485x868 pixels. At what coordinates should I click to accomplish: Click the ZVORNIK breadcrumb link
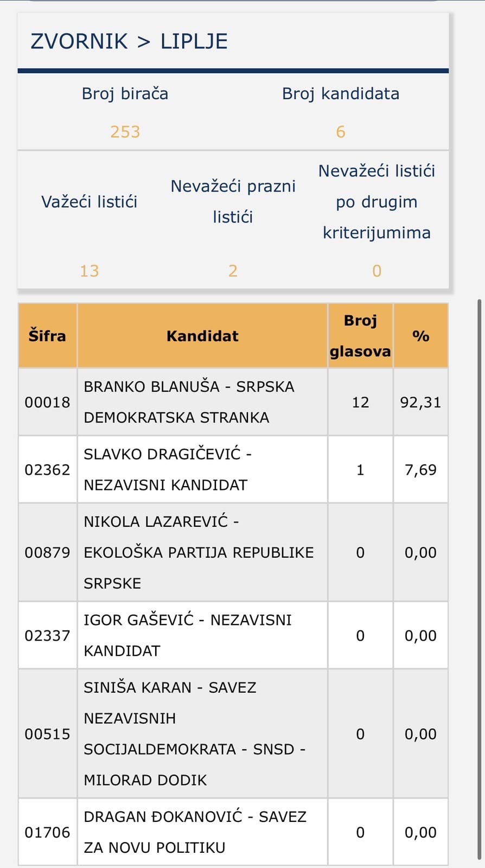[79, 41]
